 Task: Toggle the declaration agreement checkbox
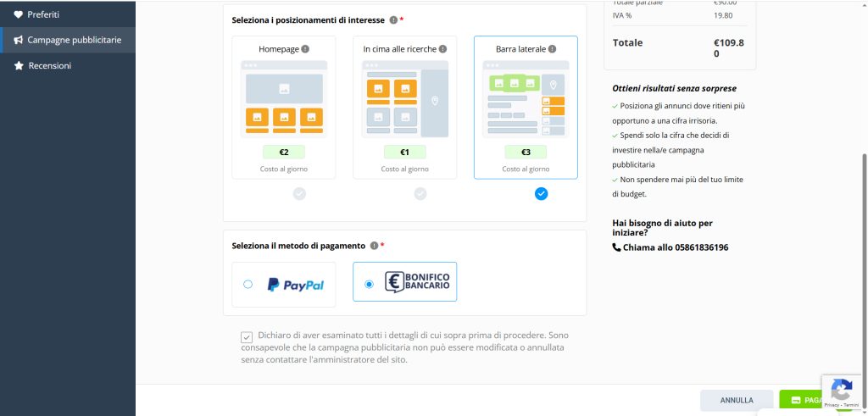pyautogui.click(x=247, y=337)
